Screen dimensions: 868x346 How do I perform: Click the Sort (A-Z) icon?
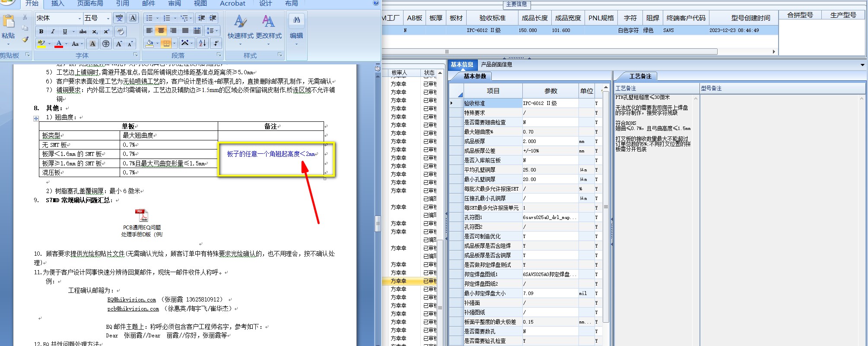tap(202, 43)
